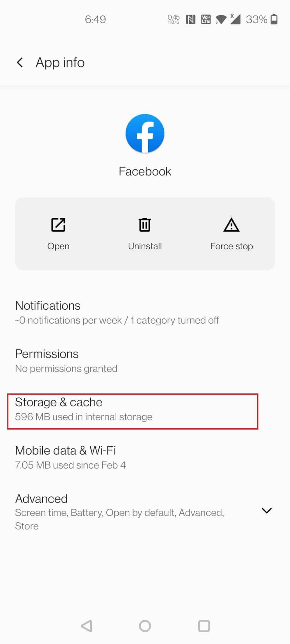The width and height of the screenshot is (290, 644).
Task: Tap the back arrow beside App info
Action: [20, 63]
